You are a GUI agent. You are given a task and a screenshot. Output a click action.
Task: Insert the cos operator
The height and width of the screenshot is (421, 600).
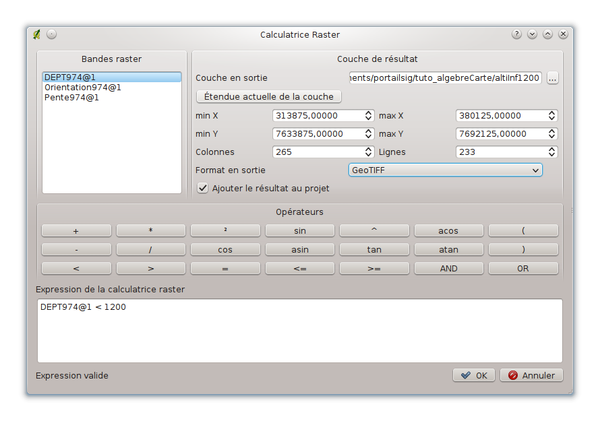pos(225,249)
